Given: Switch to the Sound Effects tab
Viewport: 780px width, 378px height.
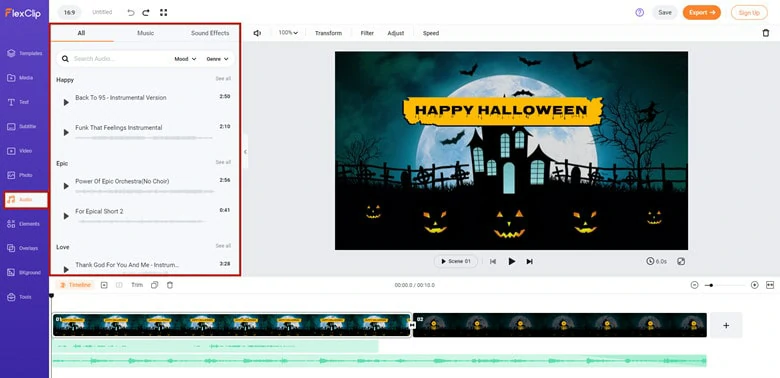Looking at the screenshot, I should (x=210, y=33).
